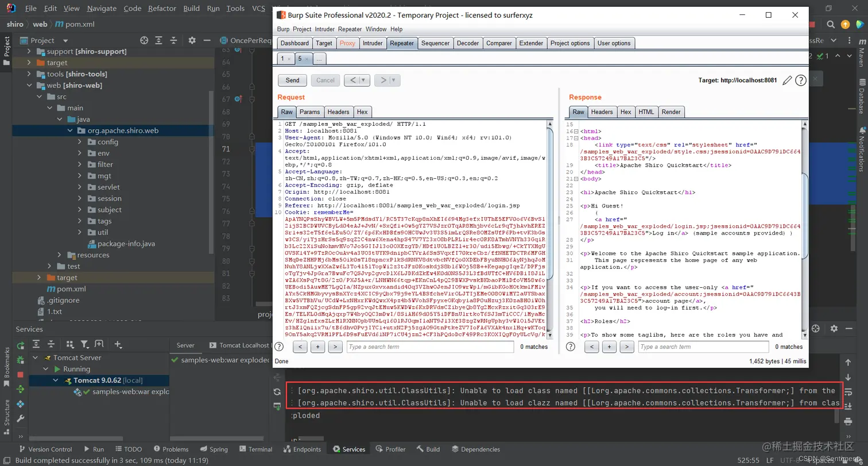Open the Bookmarks tool window
868x466 pixels.
[x=6, y=367]
